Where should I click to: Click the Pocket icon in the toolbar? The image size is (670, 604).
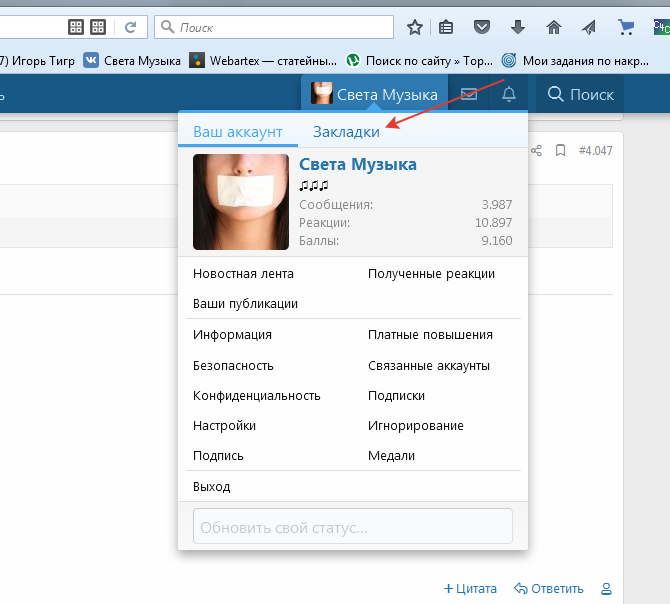(482, 27)
